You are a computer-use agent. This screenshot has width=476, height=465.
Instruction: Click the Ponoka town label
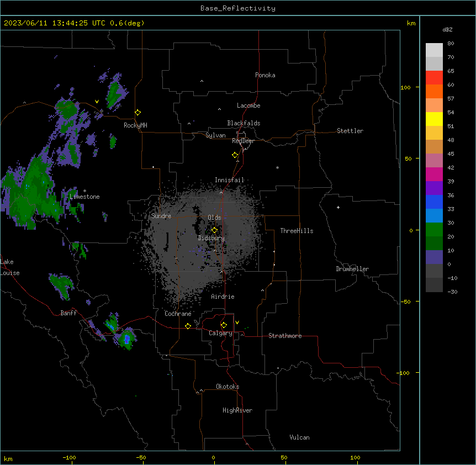(x=265, y=75)
